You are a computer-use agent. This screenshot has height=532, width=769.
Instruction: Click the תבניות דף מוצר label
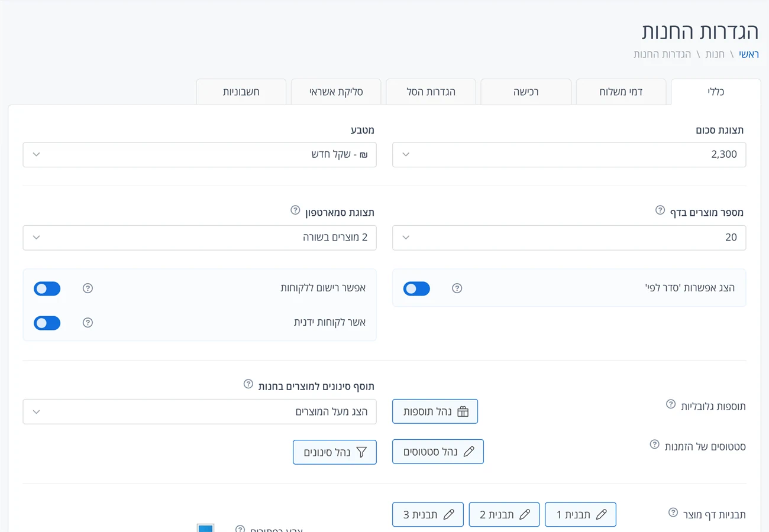(x=715, y=514)
